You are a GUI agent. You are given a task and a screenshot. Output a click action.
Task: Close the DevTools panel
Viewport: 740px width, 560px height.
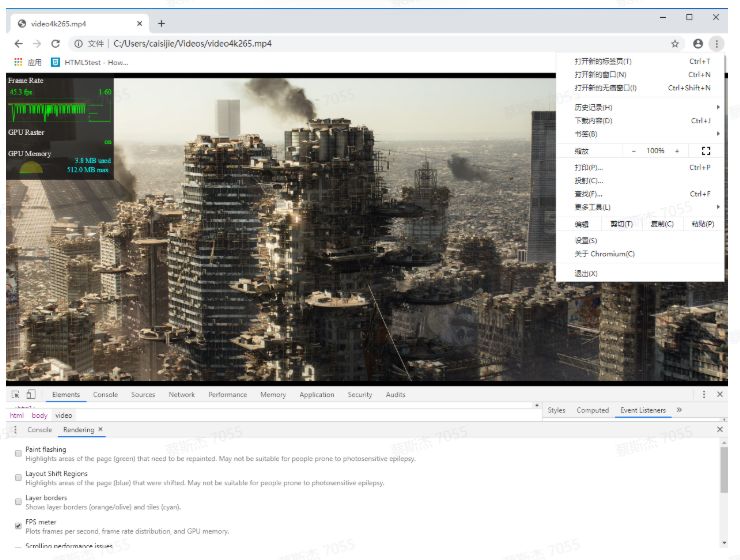(x=720, y=394)
